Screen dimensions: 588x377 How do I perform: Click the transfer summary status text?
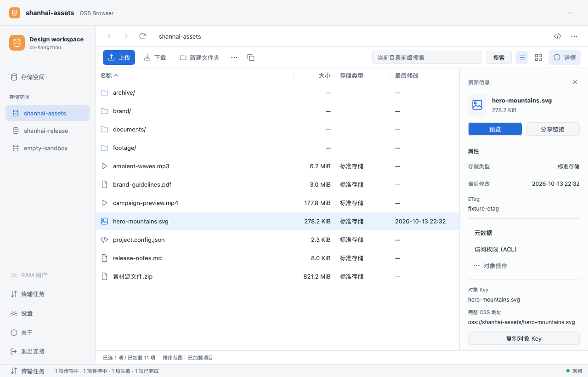point(107,371)
